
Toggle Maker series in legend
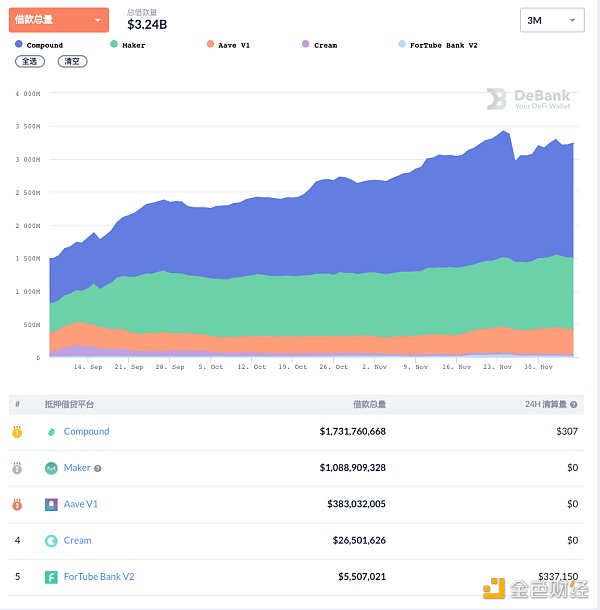[128, 45]
